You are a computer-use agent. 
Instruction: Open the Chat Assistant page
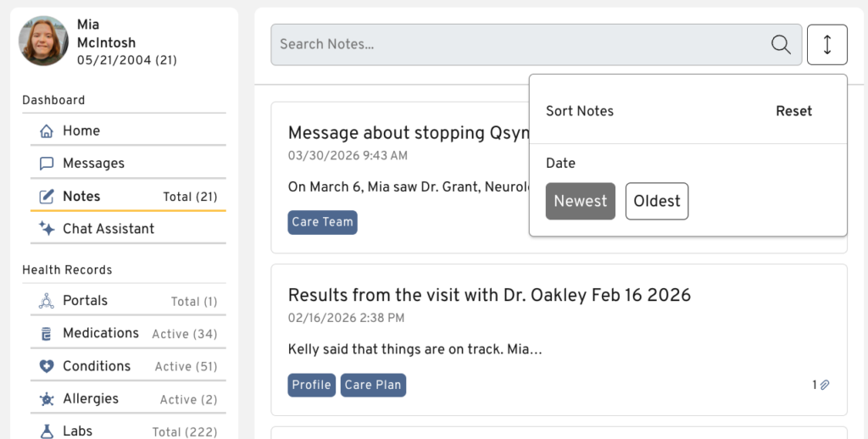(x=108, y=229)
